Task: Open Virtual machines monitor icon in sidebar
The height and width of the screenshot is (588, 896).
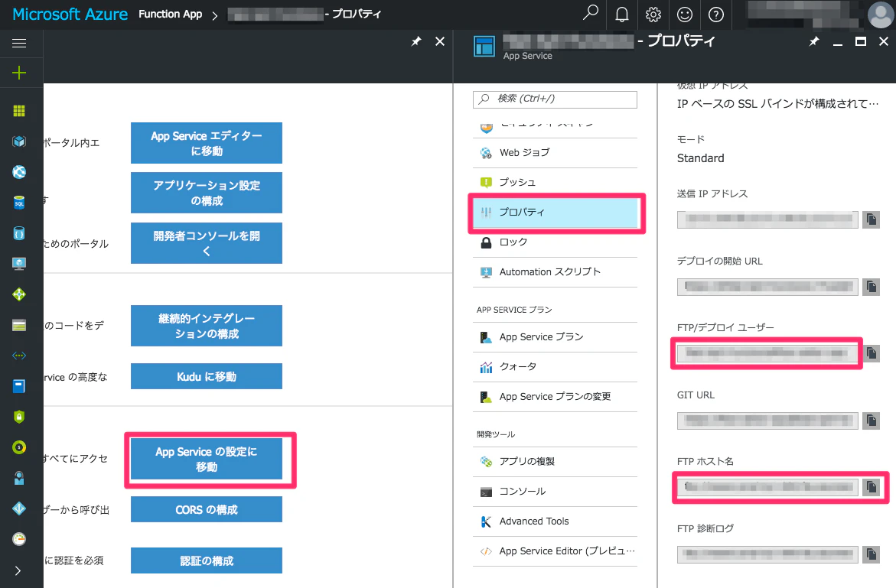Action: click(x=19, y=263)
